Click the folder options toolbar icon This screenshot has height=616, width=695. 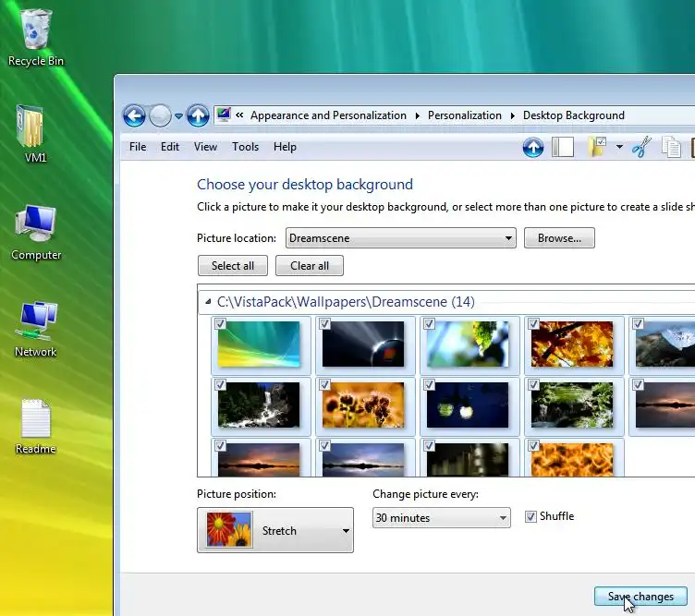(x=597, y=147)
